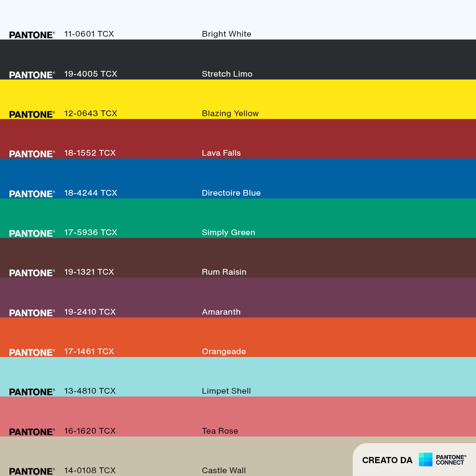Click the 17-5936 TCX code
This screenshot has height=476, width=476.
click(90, 233)
